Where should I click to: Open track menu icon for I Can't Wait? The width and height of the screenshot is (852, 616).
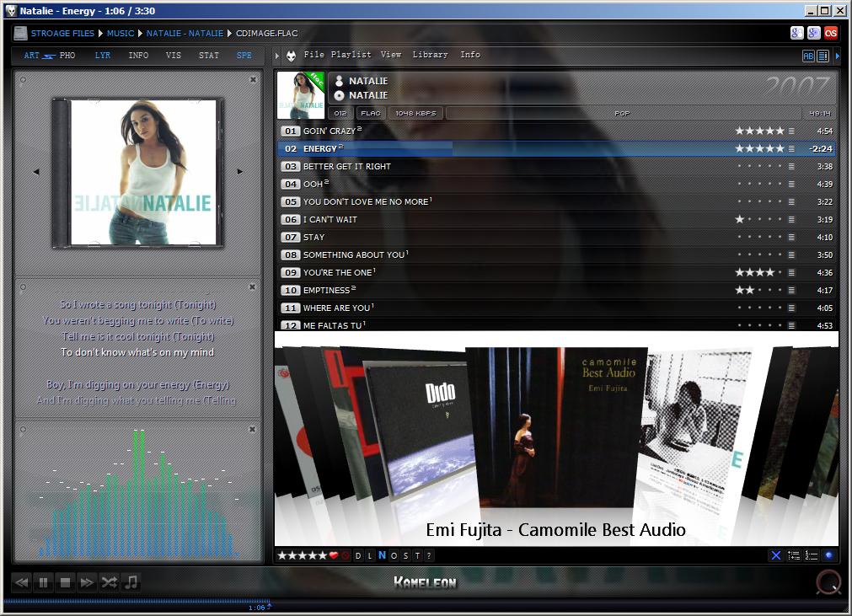(791, 219)
